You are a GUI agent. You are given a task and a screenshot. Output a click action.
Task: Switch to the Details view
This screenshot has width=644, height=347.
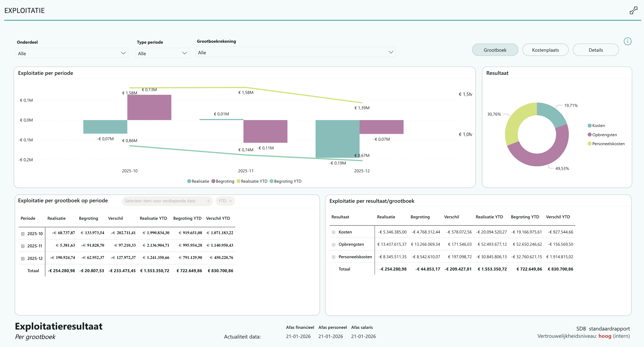(x=596, y=50)
